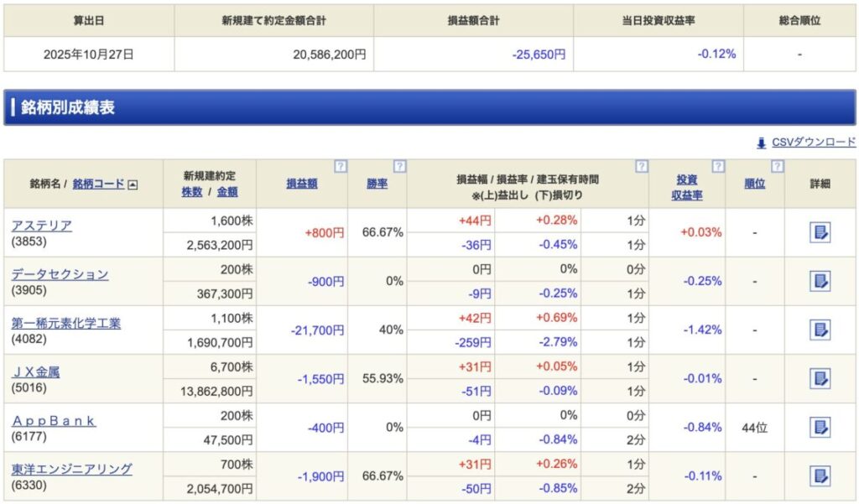This screenshot has width=859, height=504.
Task: Click help icon above 投資収益率 header
Action: pyautogui.click(x=718, y=167)
